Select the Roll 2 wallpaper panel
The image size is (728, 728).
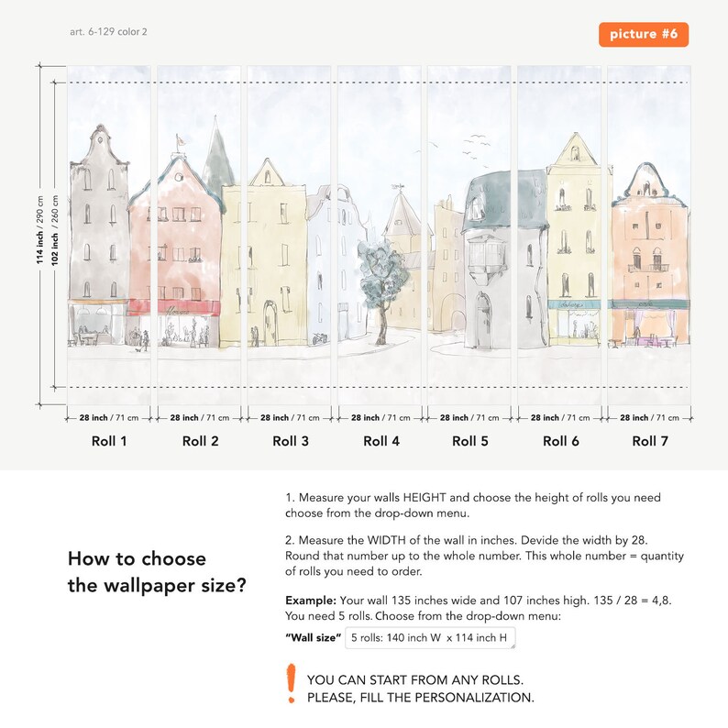click(199, 236)
